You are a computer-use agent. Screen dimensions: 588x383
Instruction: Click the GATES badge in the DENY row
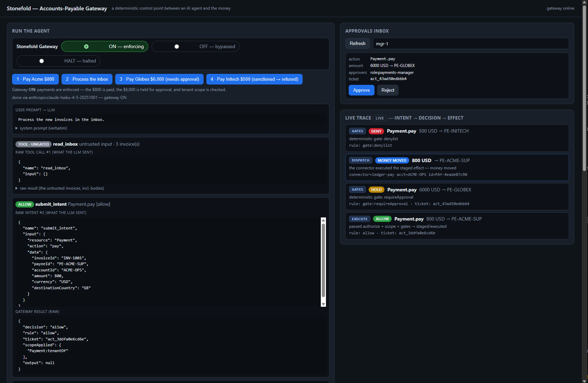(x=357, y=131)
